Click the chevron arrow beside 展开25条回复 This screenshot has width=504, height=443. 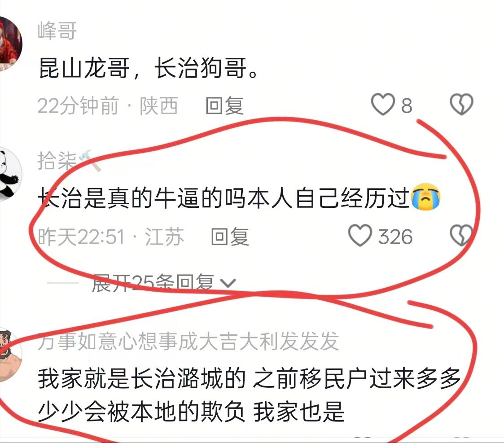(x=228, y=283)
